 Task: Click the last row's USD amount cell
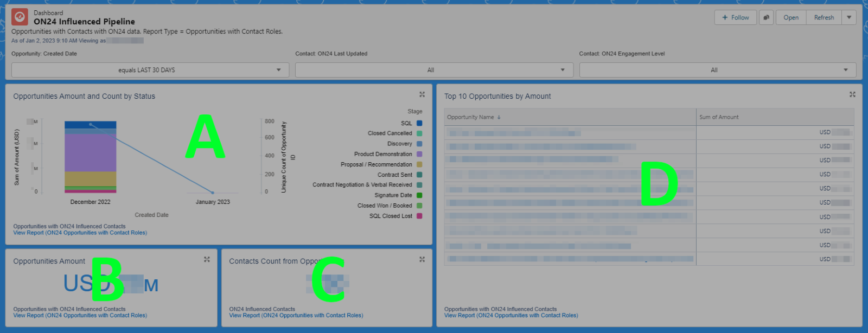(775, 259)
